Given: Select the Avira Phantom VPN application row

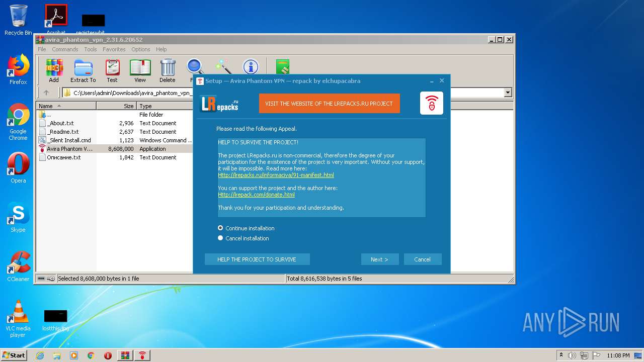Looking at the screenshot, I should 115,149.
